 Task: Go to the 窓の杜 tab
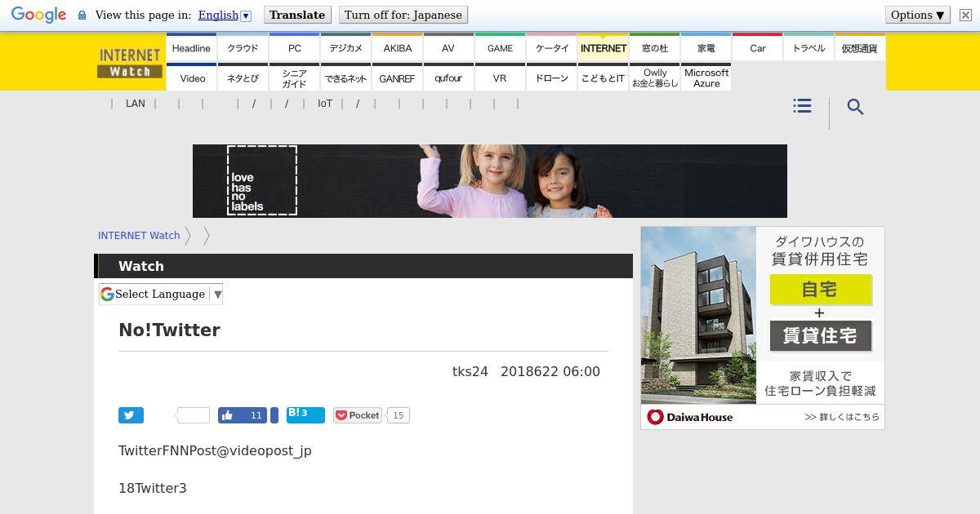(x=654, y=47)
